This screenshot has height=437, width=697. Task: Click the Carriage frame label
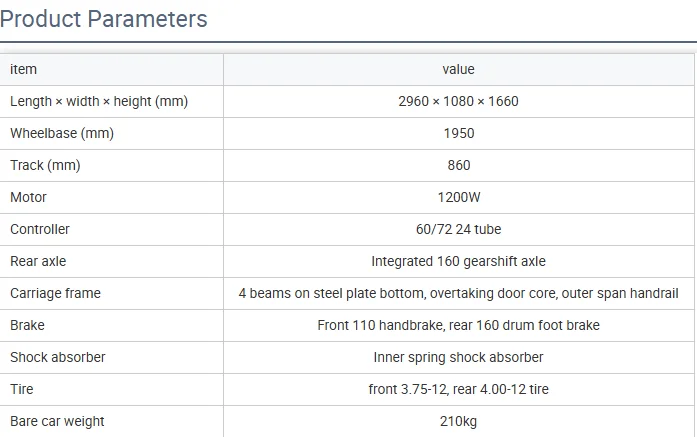point(55,293)
